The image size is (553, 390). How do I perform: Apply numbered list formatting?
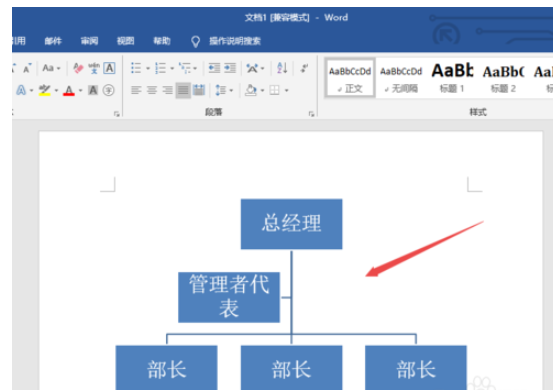point(160,68)
